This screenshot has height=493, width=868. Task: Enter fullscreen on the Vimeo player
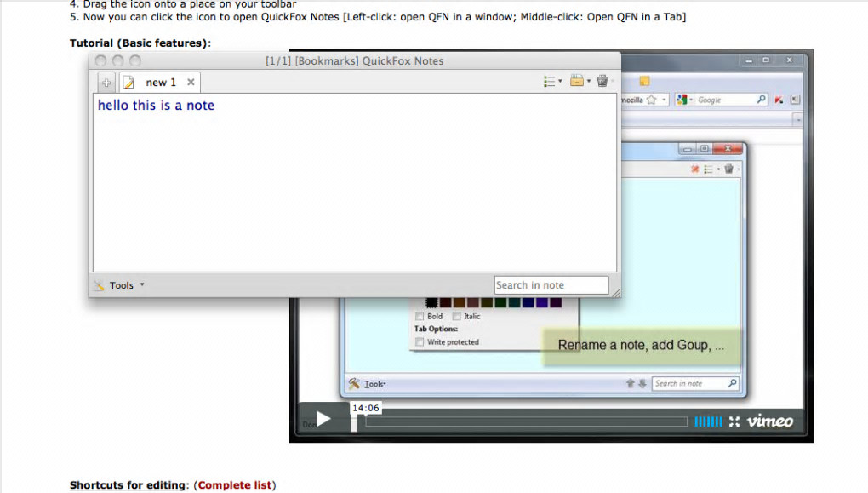(734, 422)
